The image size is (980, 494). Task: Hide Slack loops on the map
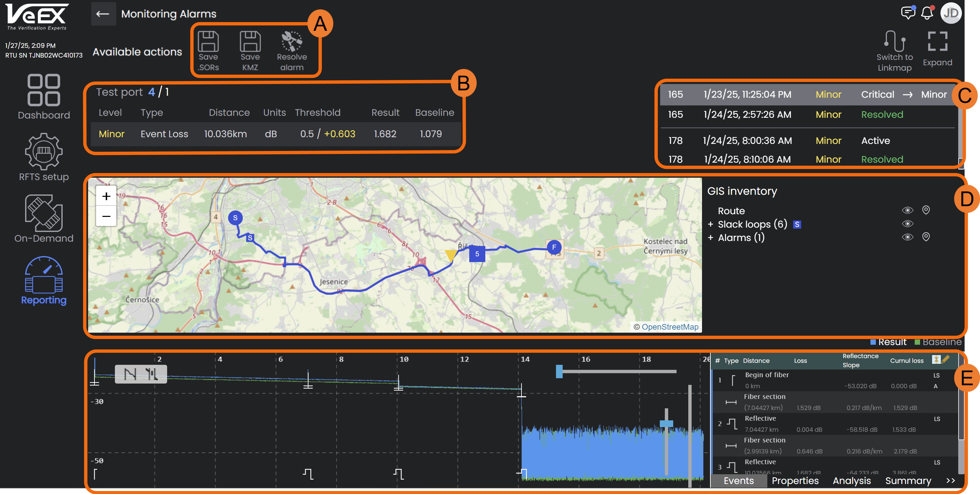pos(907,224)
